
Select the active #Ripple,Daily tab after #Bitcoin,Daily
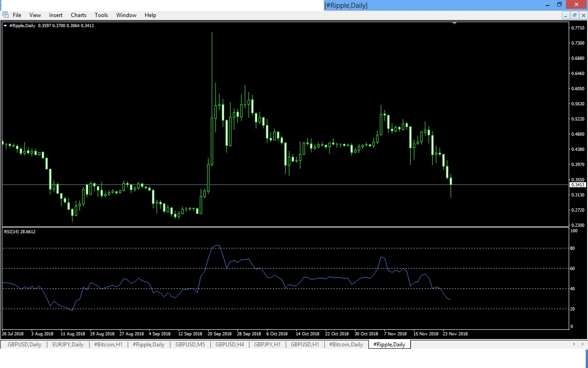coord(389,345)
